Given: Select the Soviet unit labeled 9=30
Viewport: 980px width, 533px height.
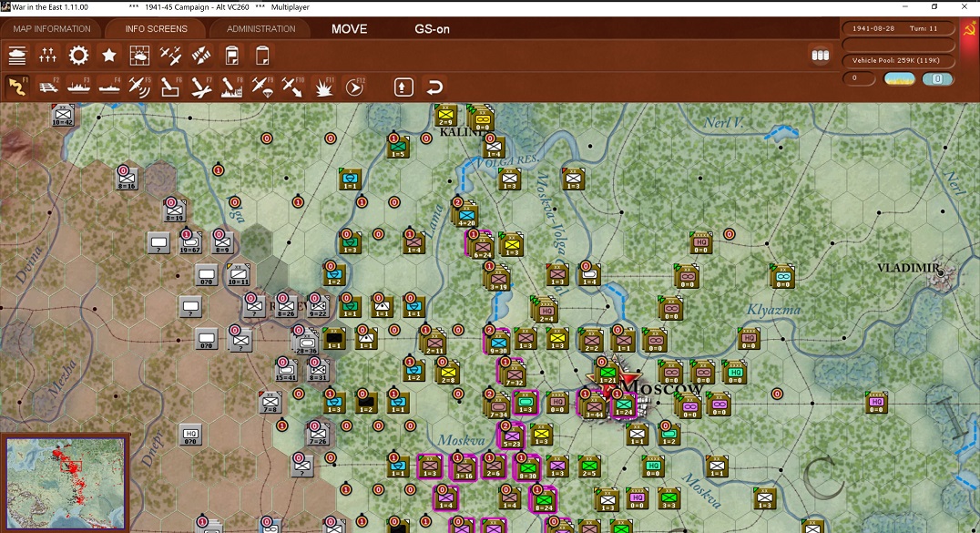Looking at the screenshot, I should click(x=497, y=343).
